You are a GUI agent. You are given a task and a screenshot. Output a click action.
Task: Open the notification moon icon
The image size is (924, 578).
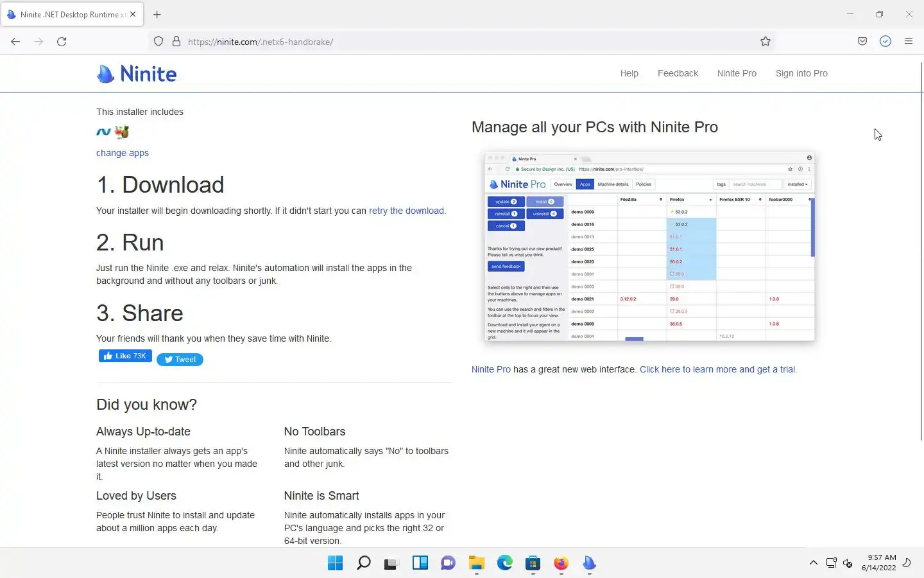click(907, 563)
